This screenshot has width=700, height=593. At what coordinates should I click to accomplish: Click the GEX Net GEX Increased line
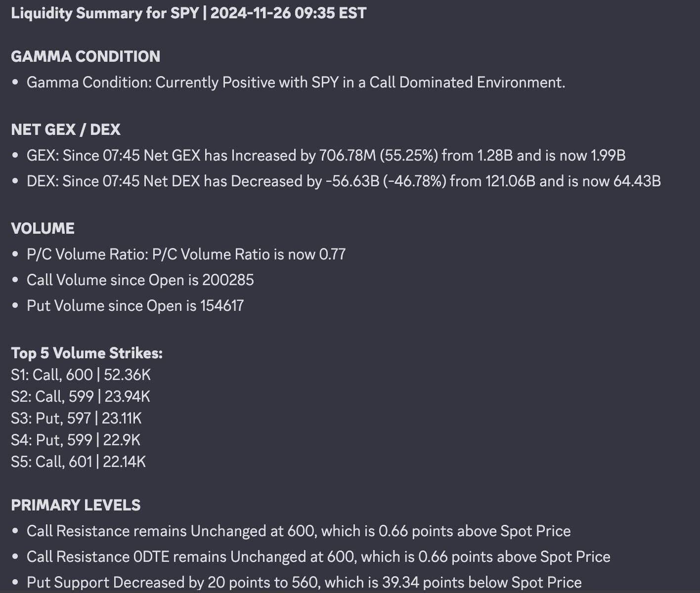tap(326, 155)
